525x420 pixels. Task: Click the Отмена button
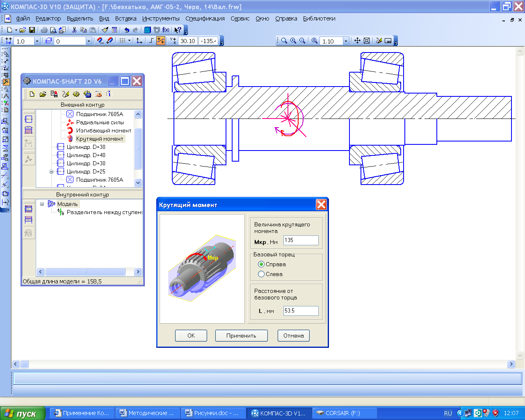(x=293, y=336)
